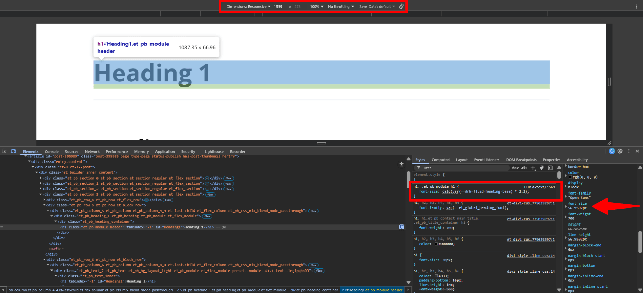Click the flex badge on et_pb_column_5
The width and height of the screenshot is (644, 293).
pyautogui.click(x=313, y=211)
